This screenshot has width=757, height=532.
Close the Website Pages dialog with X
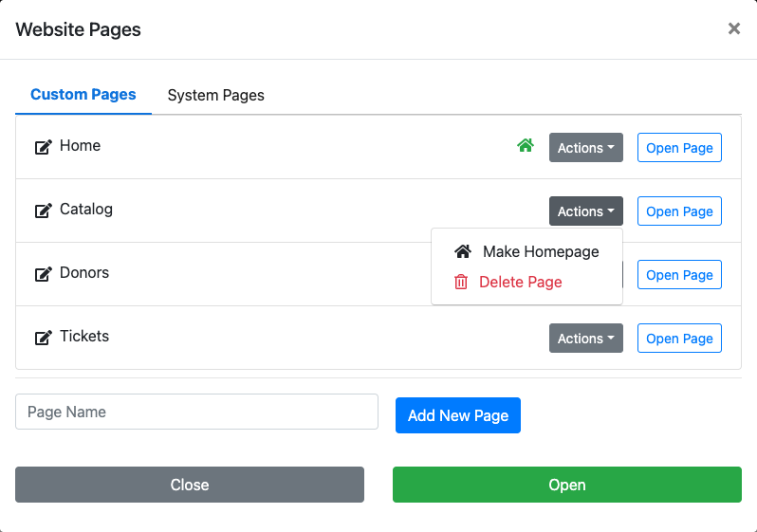coord(733,29)
